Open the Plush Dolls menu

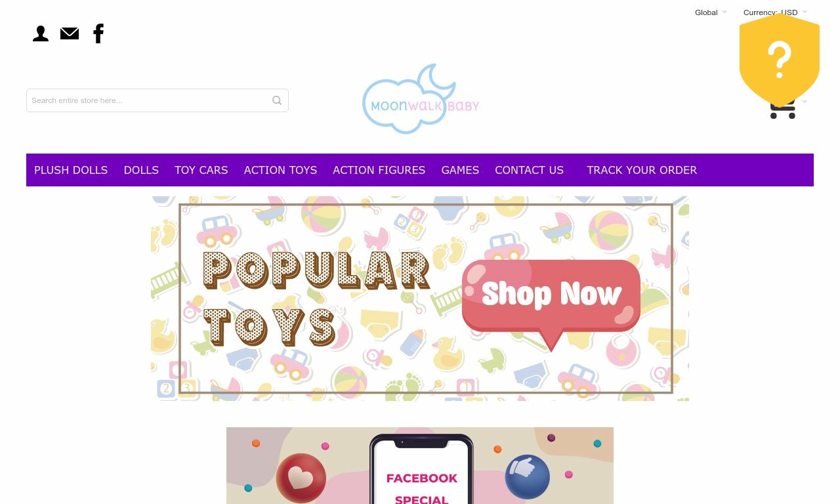[71, 170]
